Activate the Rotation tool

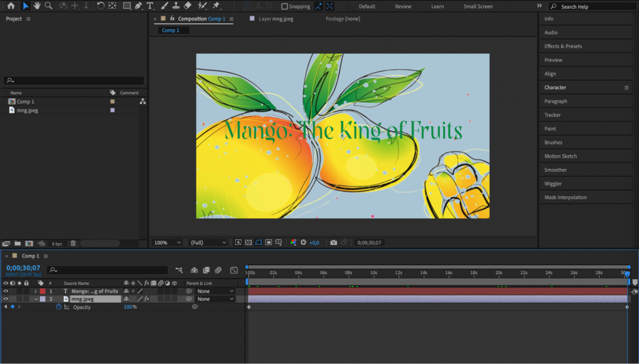(x=100, y=6)
